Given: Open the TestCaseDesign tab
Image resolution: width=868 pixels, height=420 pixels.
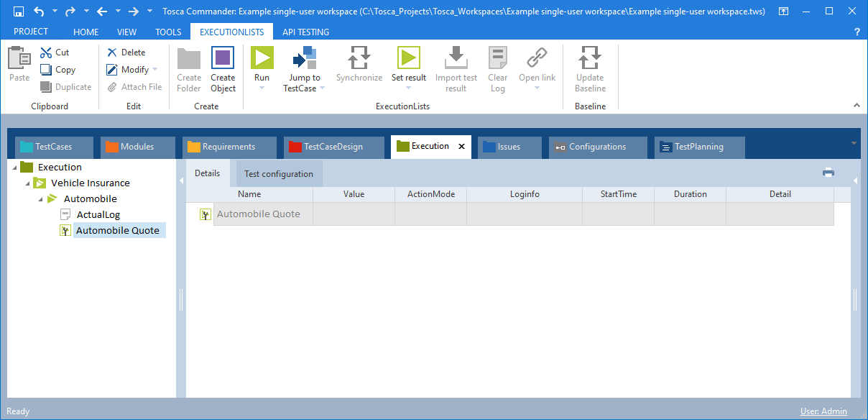Looking at the screenshot, I should click(333, 147).
